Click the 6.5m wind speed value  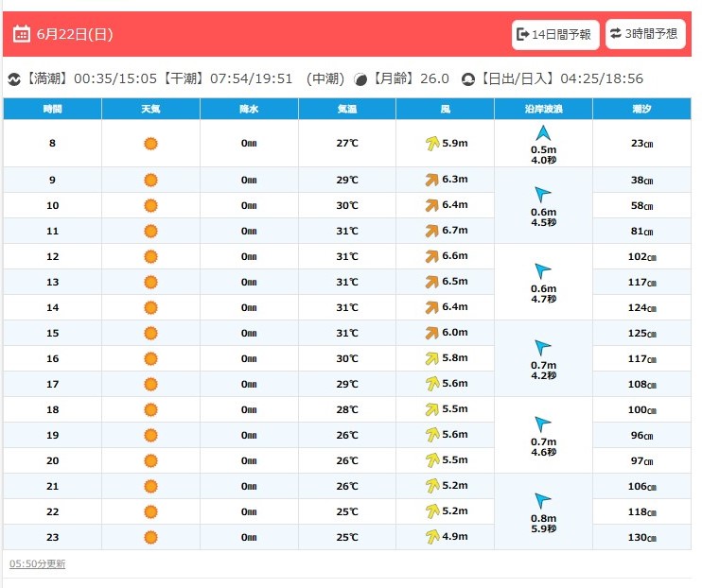tap(455, 281)
